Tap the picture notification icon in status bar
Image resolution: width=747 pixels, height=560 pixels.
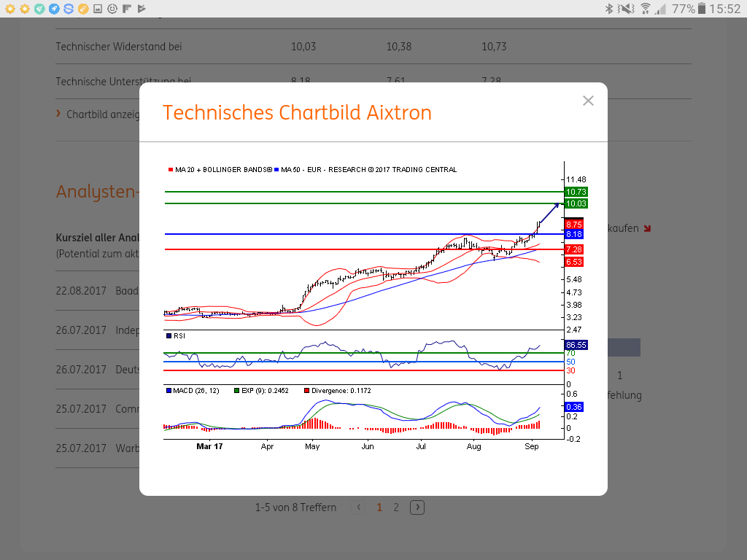point(98,9)
